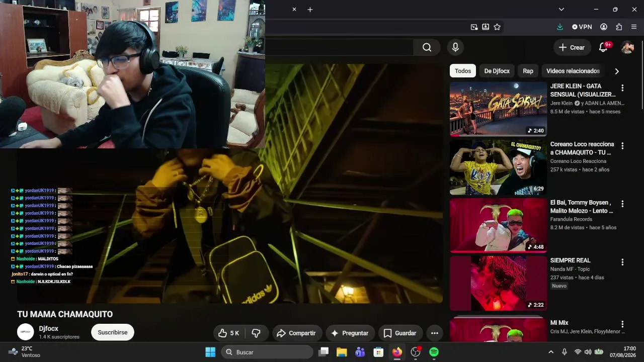This screenshot has width=644, height=362.
Task: Open the Firefox downloads panel
Action: point(560,27)
